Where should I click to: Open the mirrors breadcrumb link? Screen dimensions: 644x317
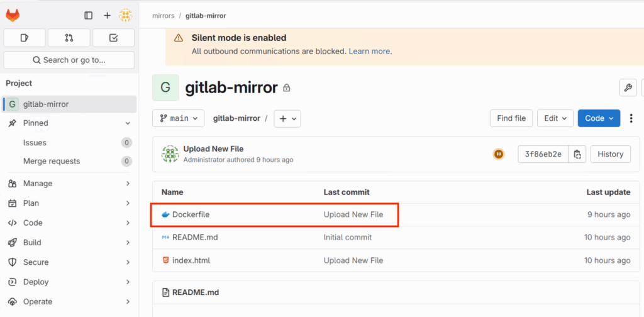click(x=164, y=16)
